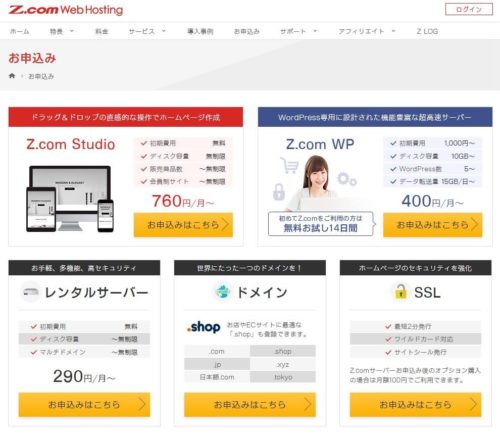Click the Z.com WP title
Image resolution: width=500 pixels, height=435 pixels.
[320, 144]
